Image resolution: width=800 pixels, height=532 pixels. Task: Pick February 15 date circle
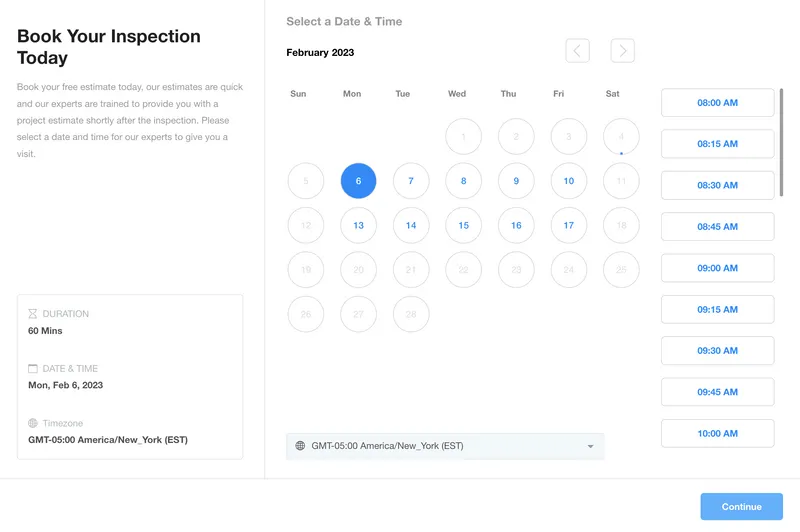(463, 225)
